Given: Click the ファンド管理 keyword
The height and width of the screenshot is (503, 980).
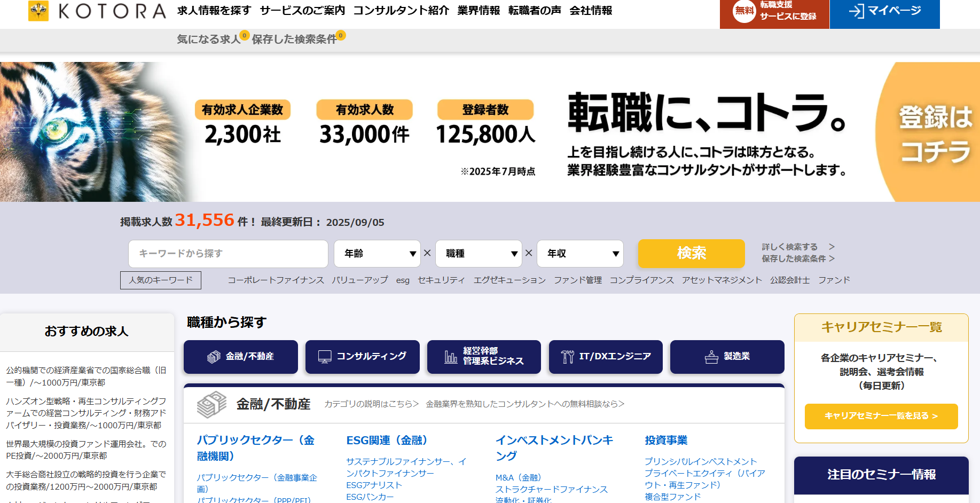Looking at the screenshot, I should (x=578, y=280).
